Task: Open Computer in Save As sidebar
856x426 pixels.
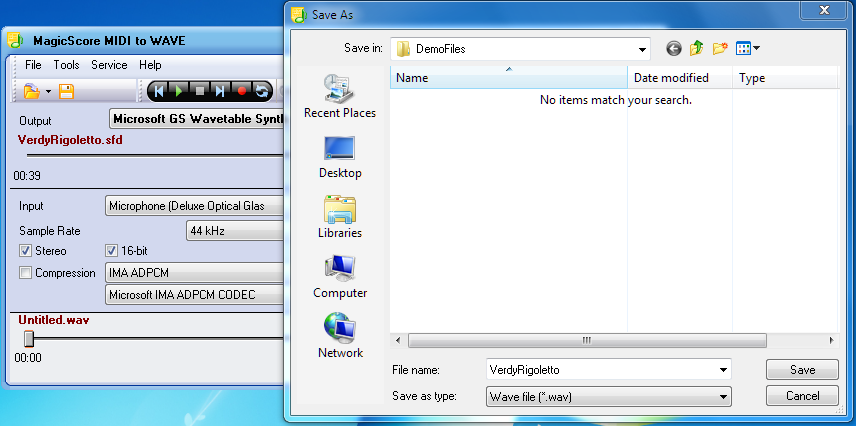Action: point(340,277)
